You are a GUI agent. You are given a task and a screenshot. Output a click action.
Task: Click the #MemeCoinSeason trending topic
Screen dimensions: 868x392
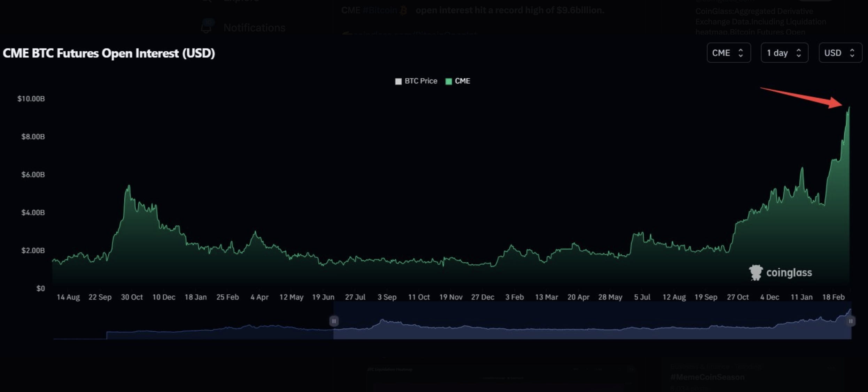tap(707, 377)
